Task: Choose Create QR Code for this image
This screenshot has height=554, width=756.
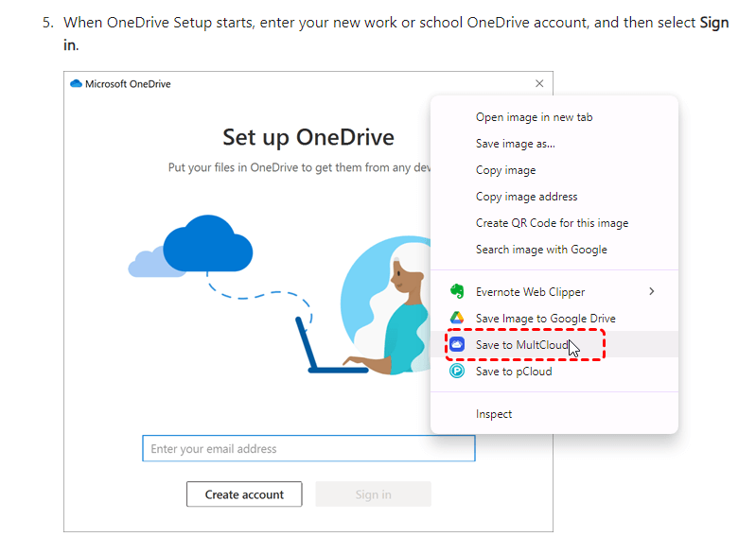Action: pos(554,223)
